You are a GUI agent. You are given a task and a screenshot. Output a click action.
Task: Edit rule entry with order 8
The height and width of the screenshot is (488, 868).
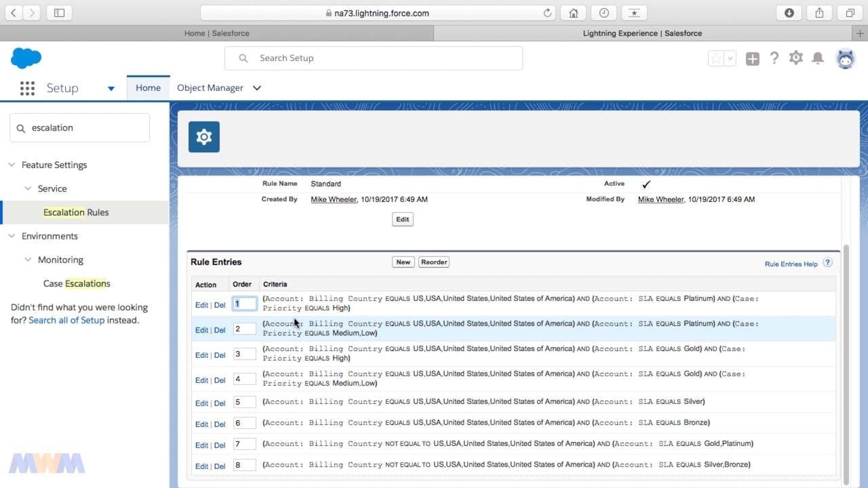201,466
